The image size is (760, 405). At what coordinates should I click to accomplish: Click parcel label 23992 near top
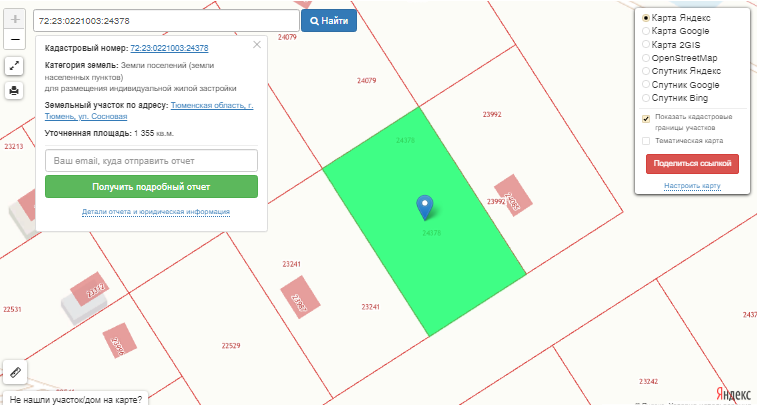pos(492,114)
